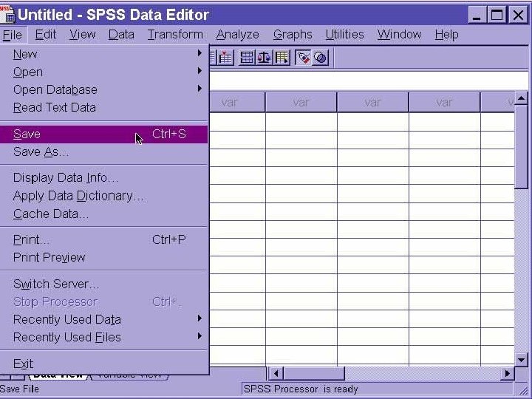Click the vertical scrollbar thumb
Viewport: 532px width, 399px height.
coord(521,146)
